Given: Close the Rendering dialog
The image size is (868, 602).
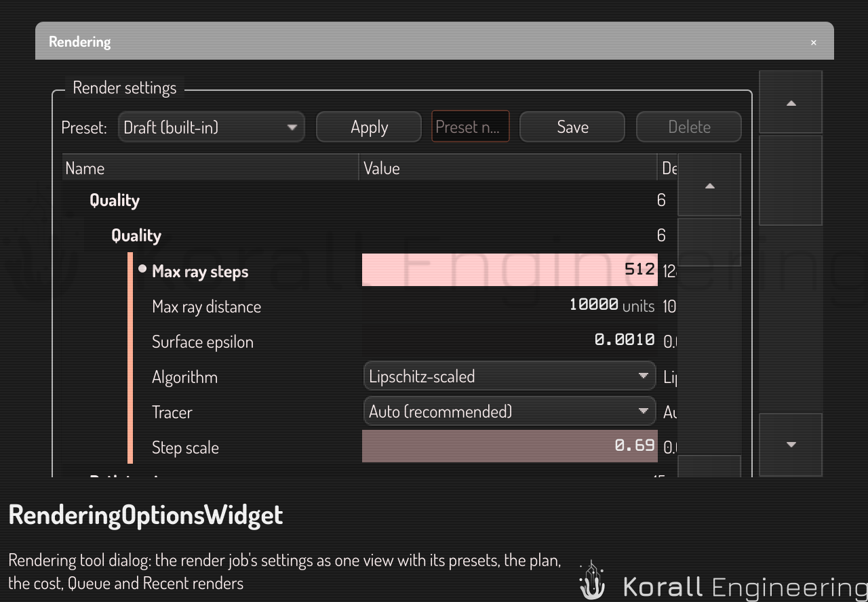Looking at the screenshot, I should point(814,42).
